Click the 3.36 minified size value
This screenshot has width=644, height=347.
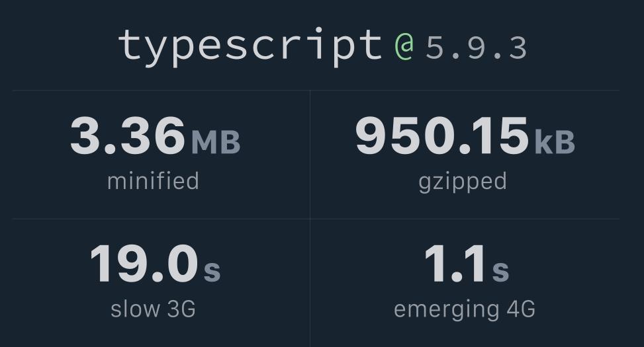click(x=128, y=135)
